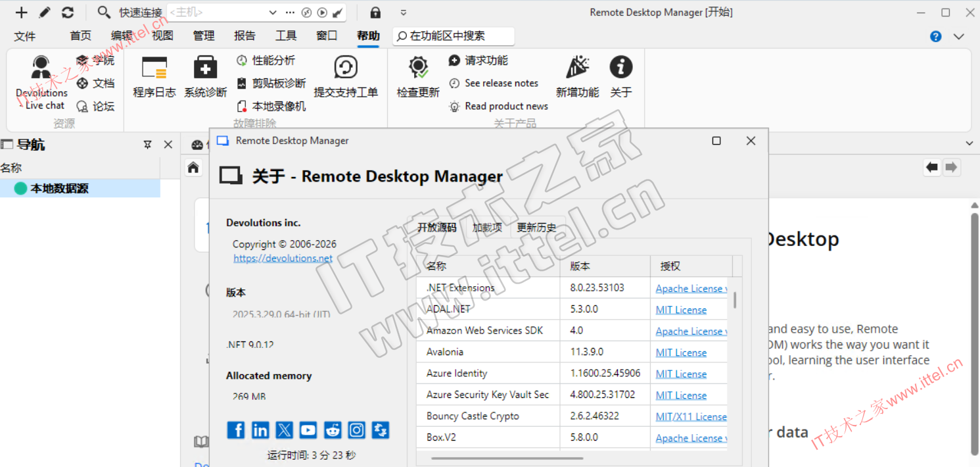This screenshot has width=980, height=467.
Task: Click the 关于 about info icon
Action: pyautogui.click(x=620, y=76)
